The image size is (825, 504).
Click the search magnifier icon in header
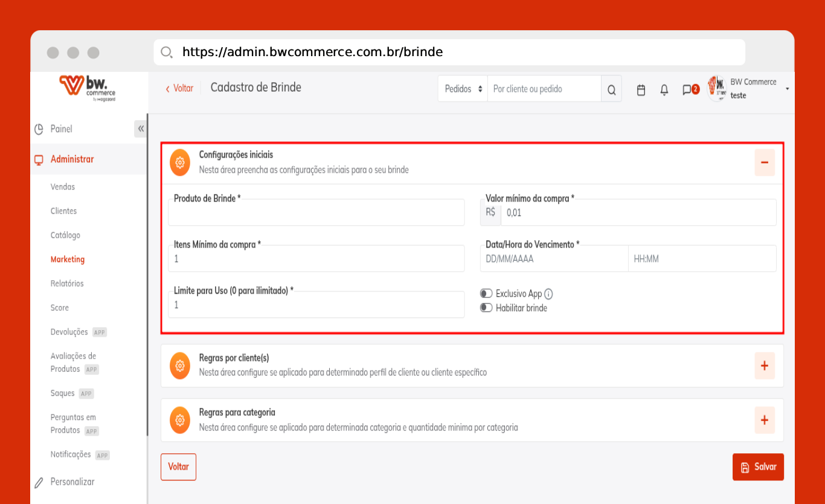tap(611, 90)
